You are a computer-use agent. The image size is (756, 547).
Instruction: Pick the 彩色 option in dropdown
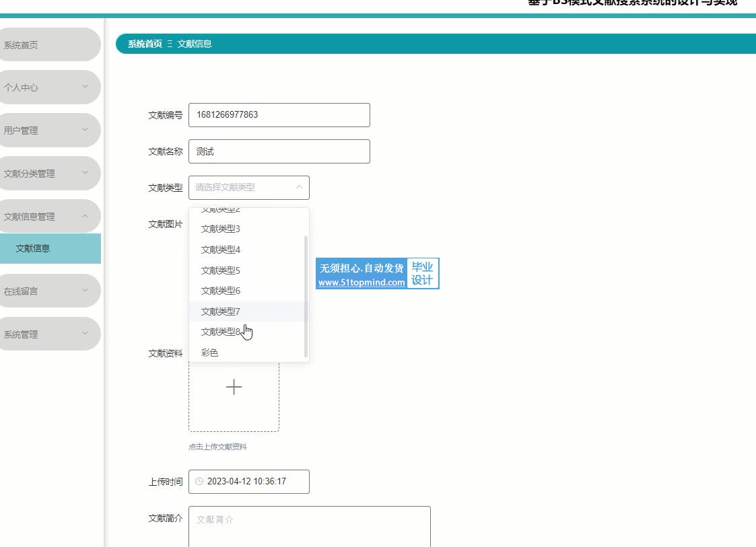point(210,353)
